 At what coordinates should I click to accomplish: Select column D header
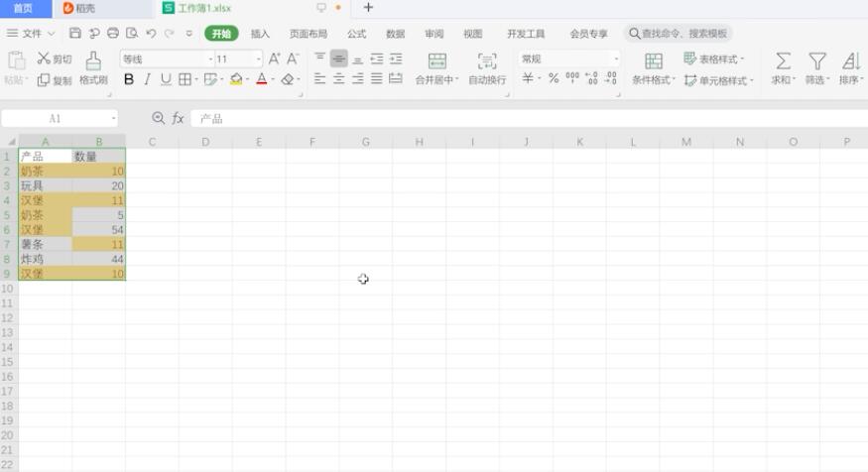click(x=205, y=142)
